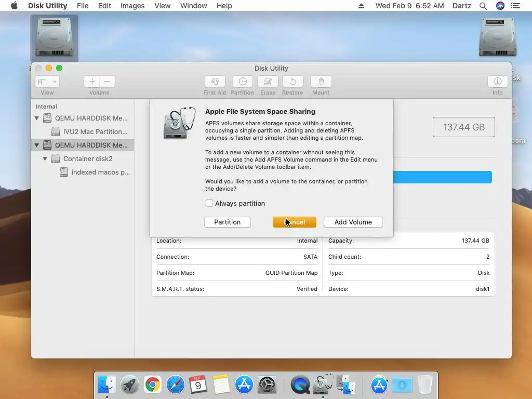Viewport: 532px width, 399px height.
Task: Launch Safari compass icon in Dock
Action: (x=176, y=384)
